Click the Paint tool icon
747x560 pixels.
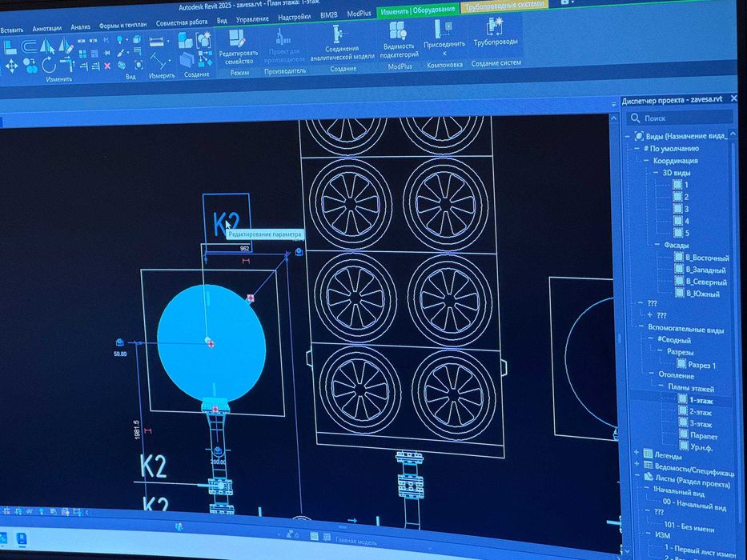tap(121, 52)
